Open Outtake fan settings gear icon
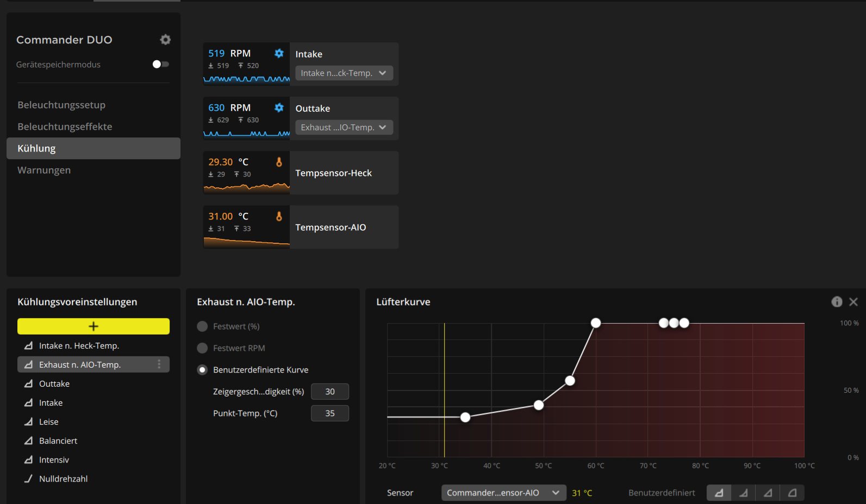The image size is (866, 504). click(279, 108)
